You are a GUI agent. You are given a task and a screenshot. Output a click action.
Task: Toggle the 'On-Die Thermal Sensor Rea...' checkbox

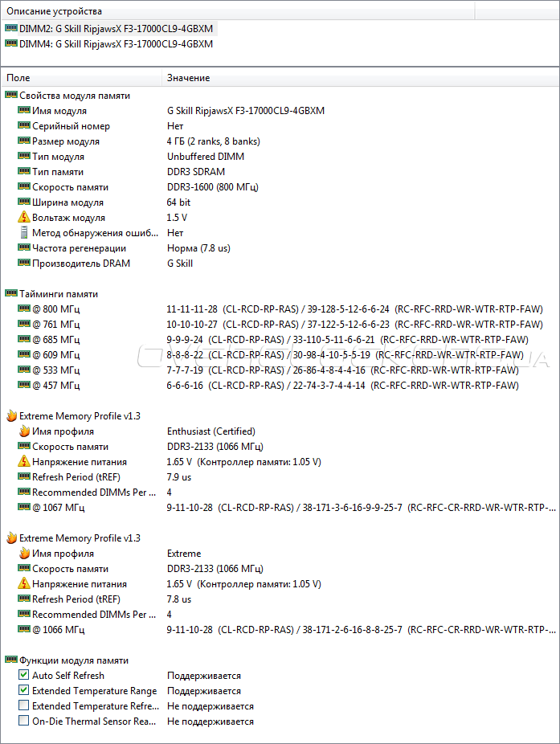pos(24,720)
